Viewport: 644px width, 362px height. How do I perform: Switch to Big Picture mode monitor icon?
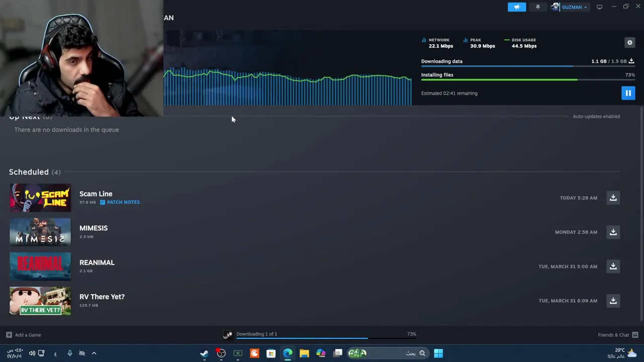[x=599, y=7]
